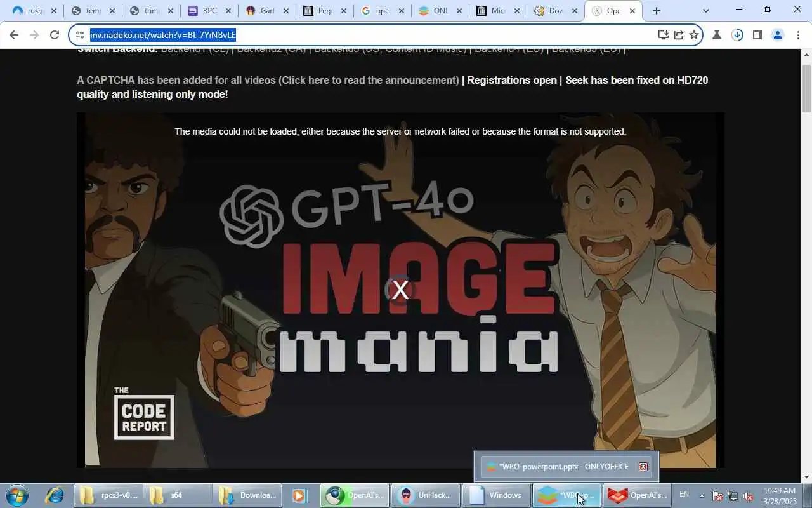The height and width of the screenshot is (508, 812).
Task: Open the WBO-powerpoint.pptx preview thumbnail
Action: (x=566, y=467)
